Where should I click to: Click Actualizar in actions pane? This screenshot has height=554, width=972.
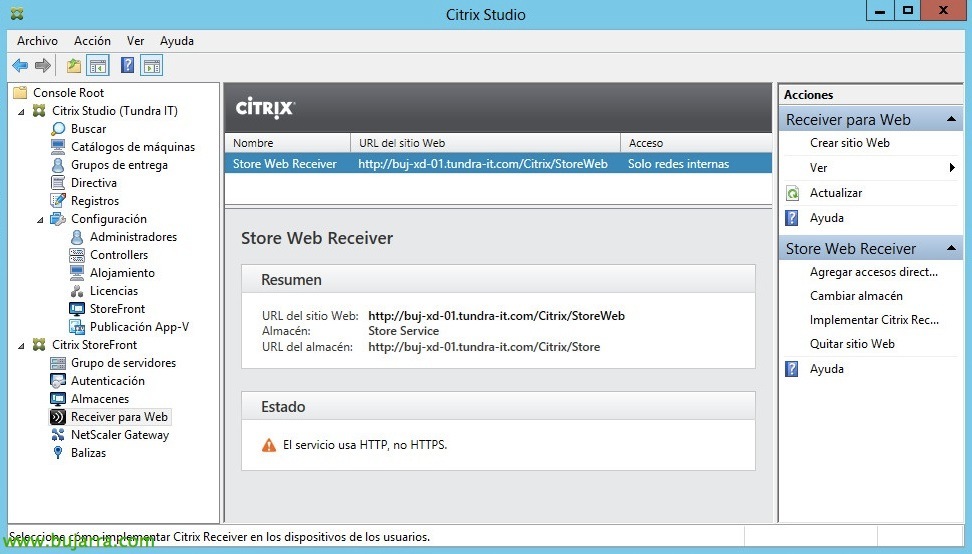(836, 193)
